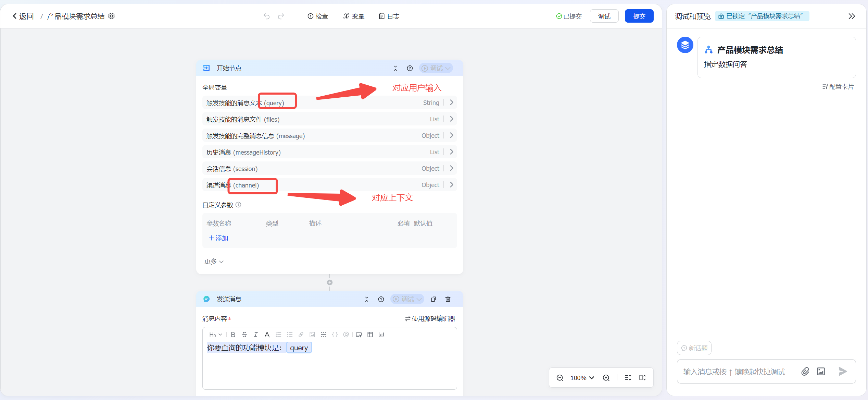
Task: Click the 已提交 status indicator
Action: pos(569,16)
